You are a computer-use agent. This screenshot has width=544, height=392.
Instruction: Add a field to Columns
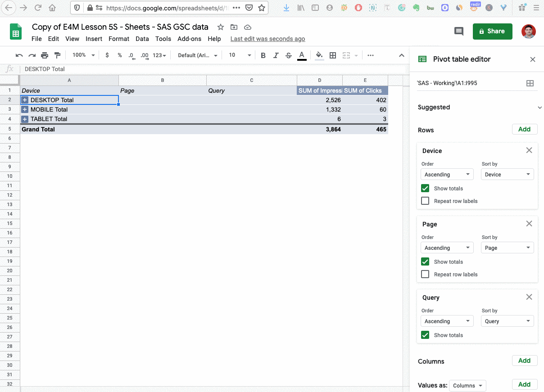525,360
